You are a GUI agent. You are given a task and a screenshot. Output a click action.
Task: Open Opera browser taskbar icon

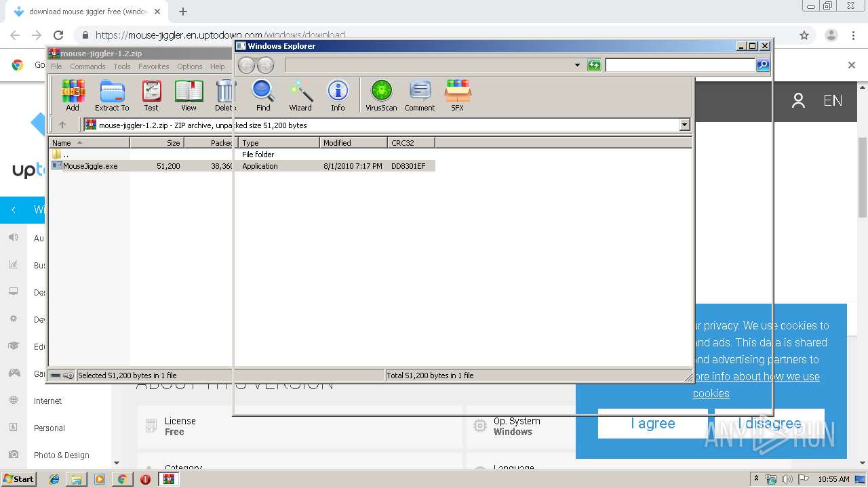145,479
